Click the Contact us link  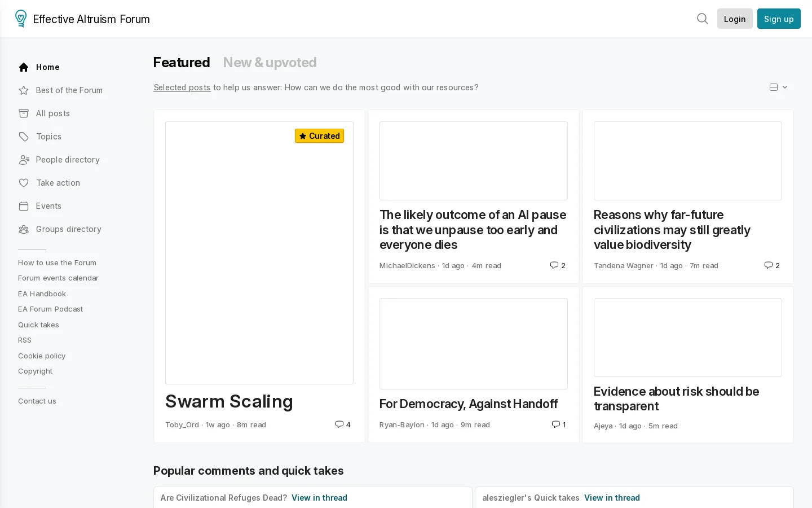point(37,401)
